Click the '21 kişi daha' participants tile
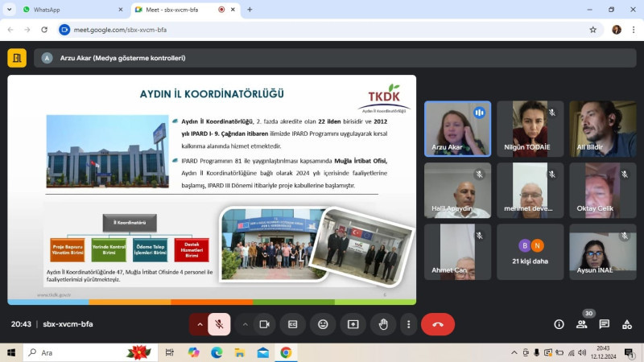The image size is (644, 362). click(x=530, y=252)
